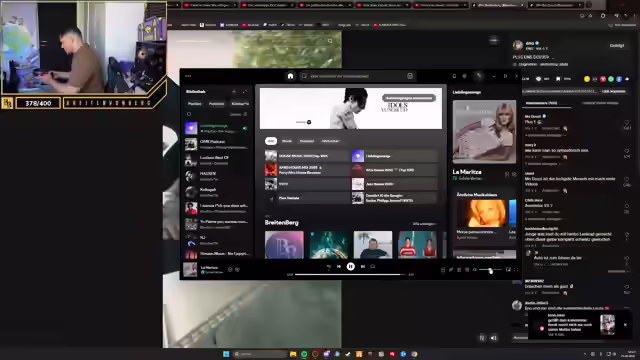Open the playback queue icon
The height and width of the screenshot is (360, 640).
tap(459, 270)
